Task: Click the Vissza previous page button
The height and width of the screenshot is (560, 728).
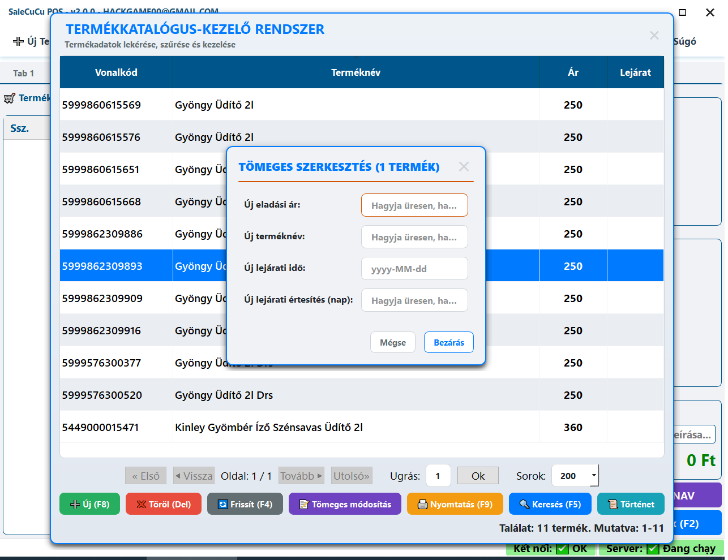Action: point(194,476)
